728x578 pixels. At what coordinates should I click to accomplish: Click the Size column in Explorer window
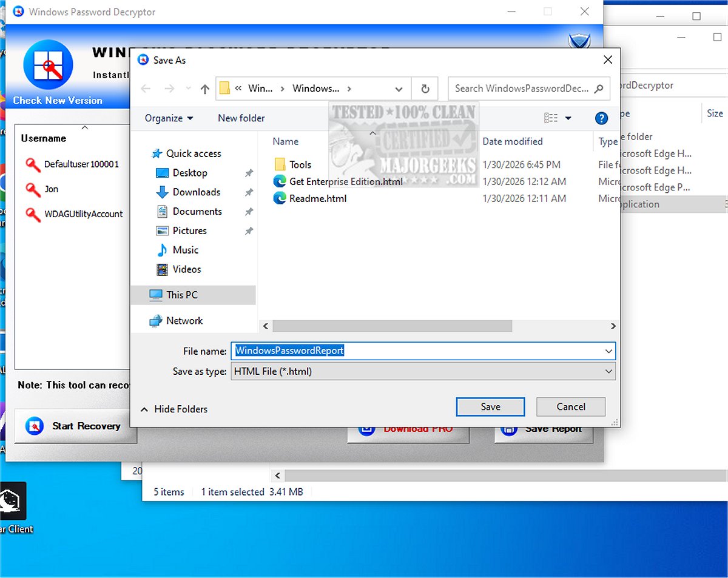click(x=715, y=113)
